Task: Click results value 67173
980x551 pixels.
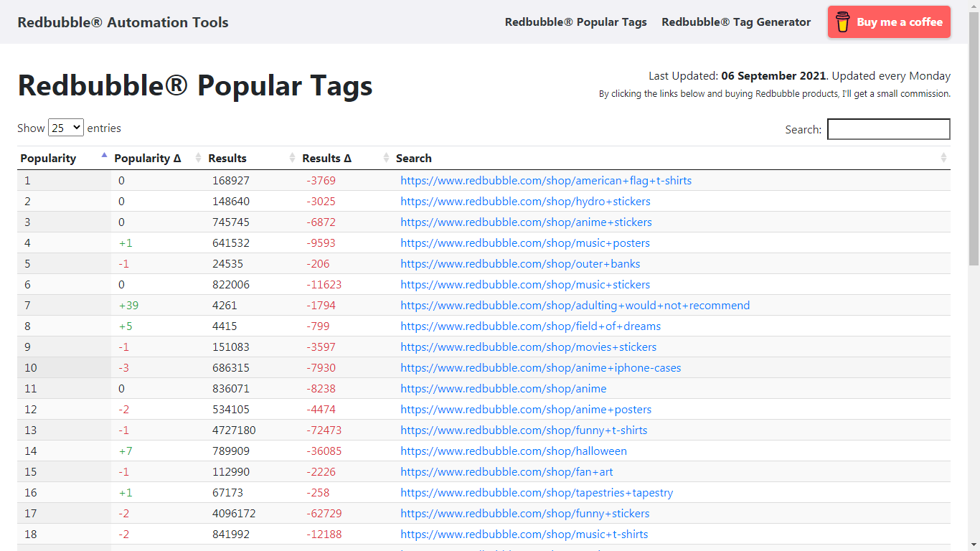Action: tap(228, 493)
